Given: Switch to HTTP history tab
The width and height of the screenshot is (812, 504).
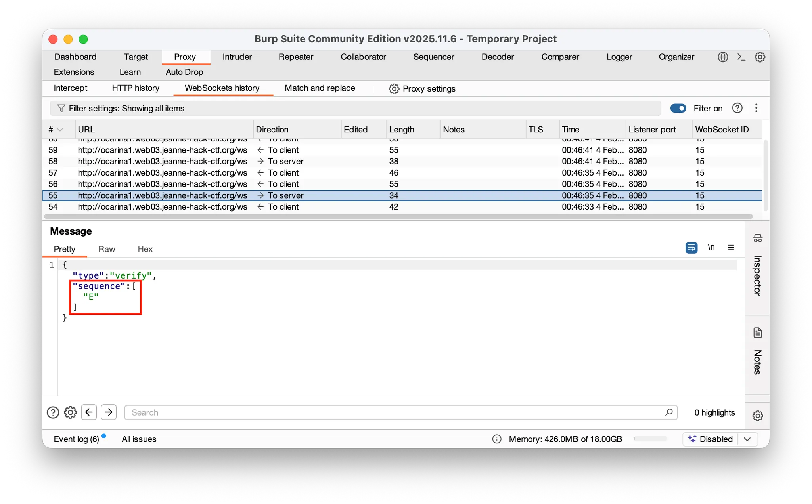Looking at the screenshot, I should pos(136,88).
